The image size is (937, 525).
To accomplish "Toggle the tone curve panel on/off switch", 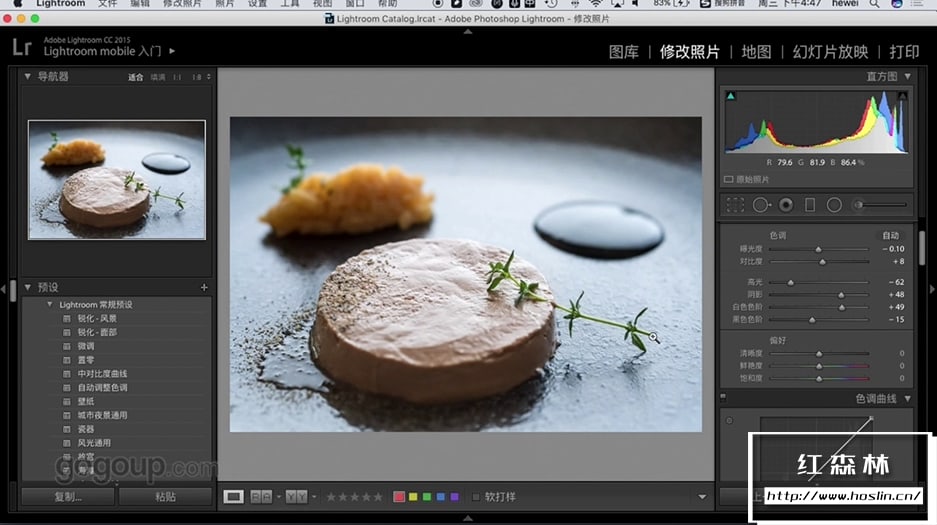I will pos(723,397).
